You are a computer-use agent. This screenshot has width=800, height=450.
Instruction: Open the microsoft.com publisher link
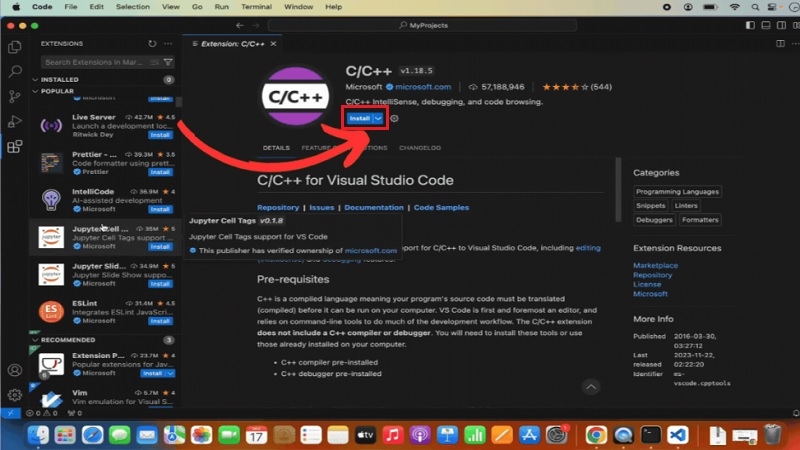pyautogui.click(x=423, y=87)
